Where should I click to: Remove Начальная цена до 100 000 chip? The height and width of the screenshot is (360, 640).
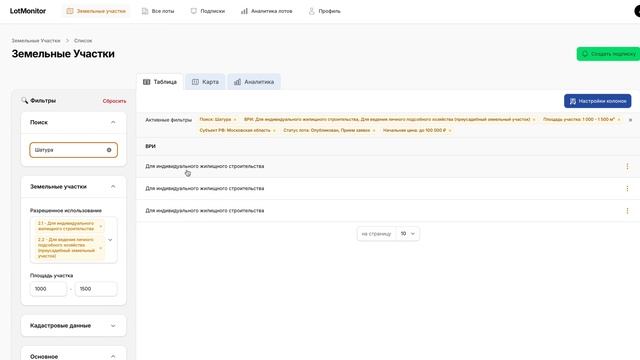tap(450, 131)
